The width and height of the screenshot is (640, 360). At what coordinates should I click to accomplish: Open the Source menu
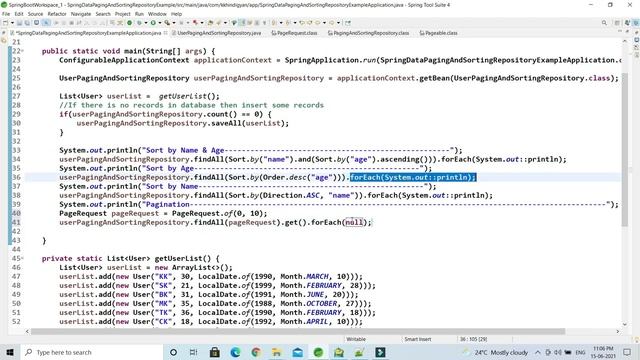pyautogui.click(x=35, y=14)
